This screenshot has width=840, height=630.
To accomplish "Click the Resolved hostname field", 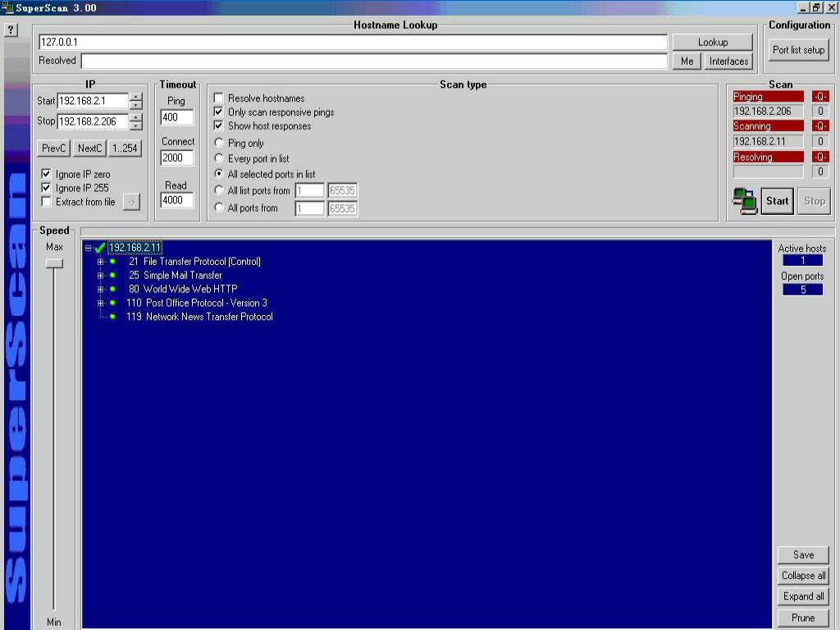I will [374, 61].
